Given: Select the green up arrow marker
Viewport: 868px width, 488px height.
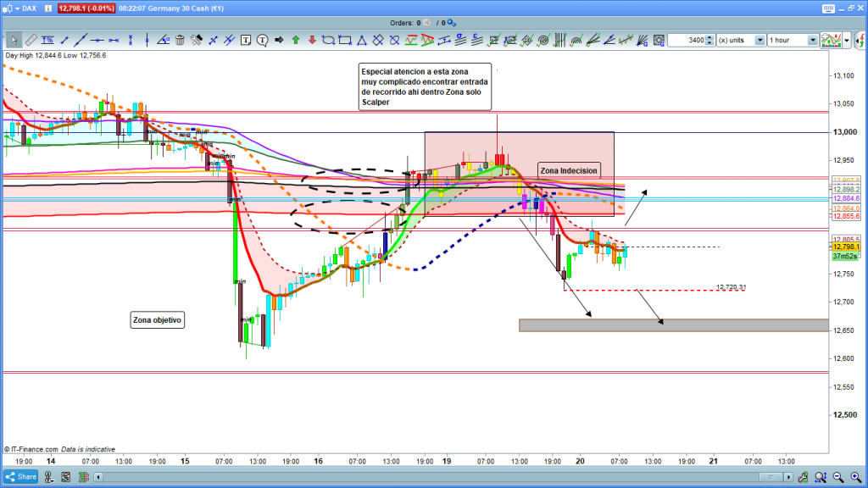Looking at the screenshot, I should pos(295,40).
